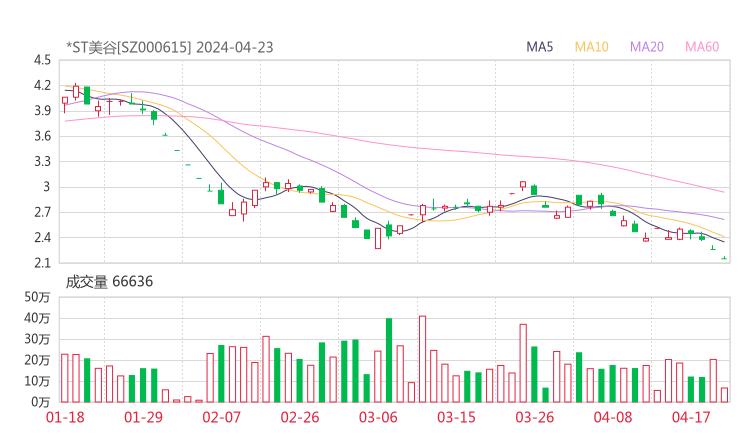Click the 3.3 price axis label
Viewport: 740px width, 440px height.
point(42,161)
